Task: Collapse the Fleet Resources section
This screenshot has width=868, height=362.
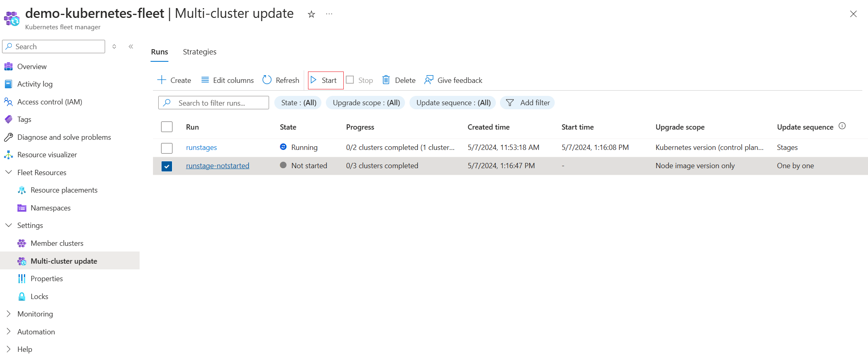Action: click(x=9, y=172)
